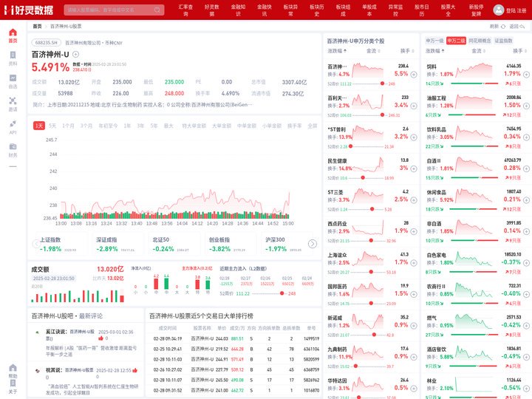Sort stocks list by 换手

coord(407,51)
